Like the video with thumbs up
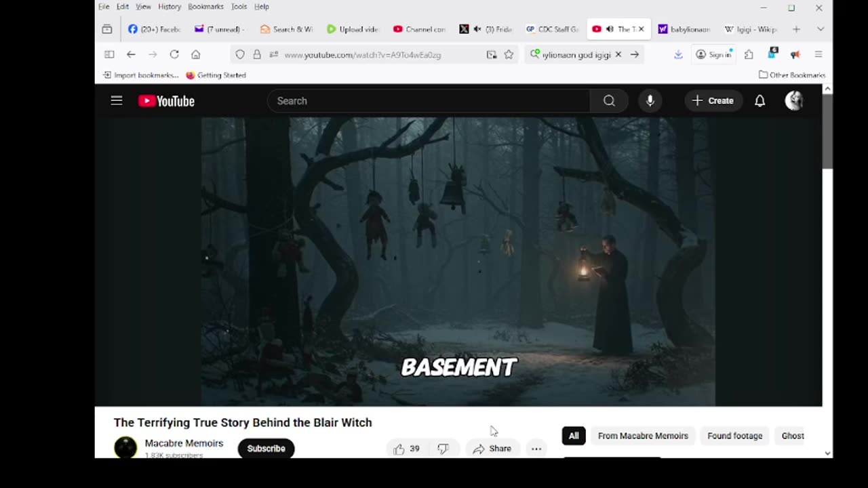 point(406,449)
